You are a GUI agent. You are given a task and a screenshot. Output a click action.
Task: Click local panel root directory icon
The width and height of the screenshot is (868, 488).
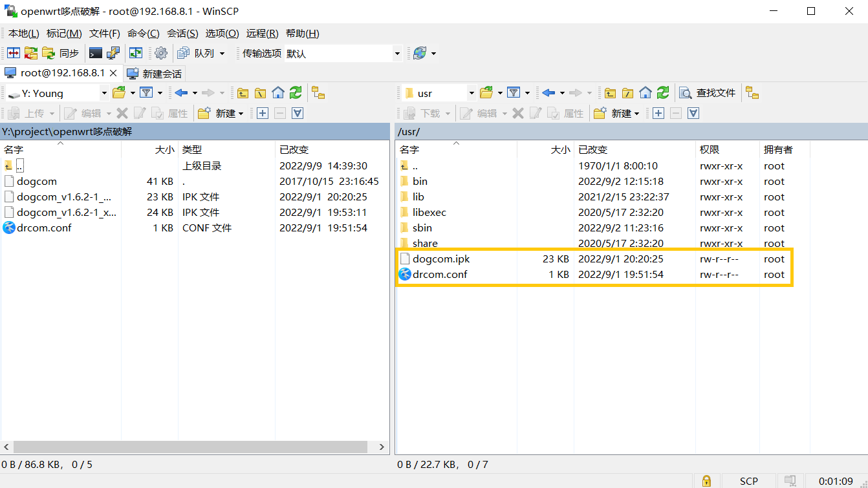(261, 93)
